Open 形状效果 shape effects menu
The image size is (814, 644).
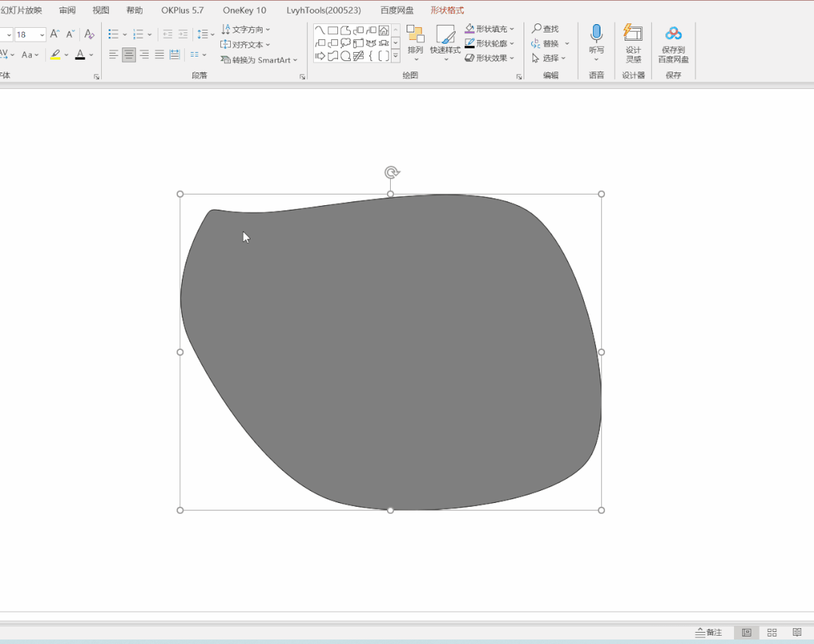pyautogui.click(x=490, y=57)
